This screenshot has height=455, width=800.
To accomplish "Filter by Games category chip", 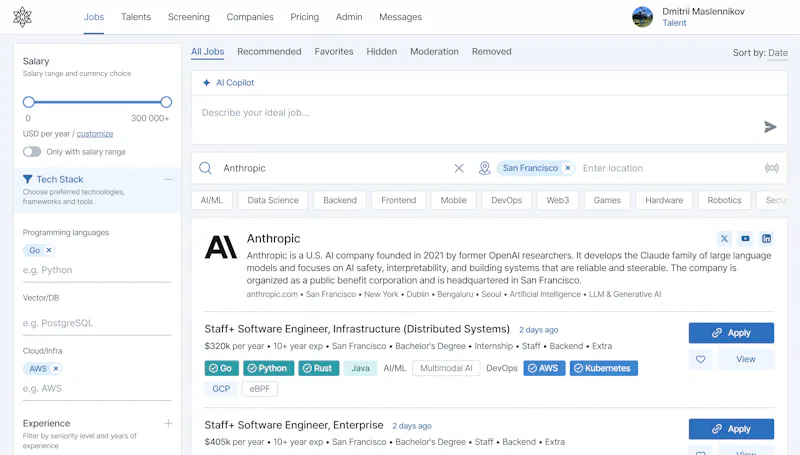I will click(x=607, y=200).
